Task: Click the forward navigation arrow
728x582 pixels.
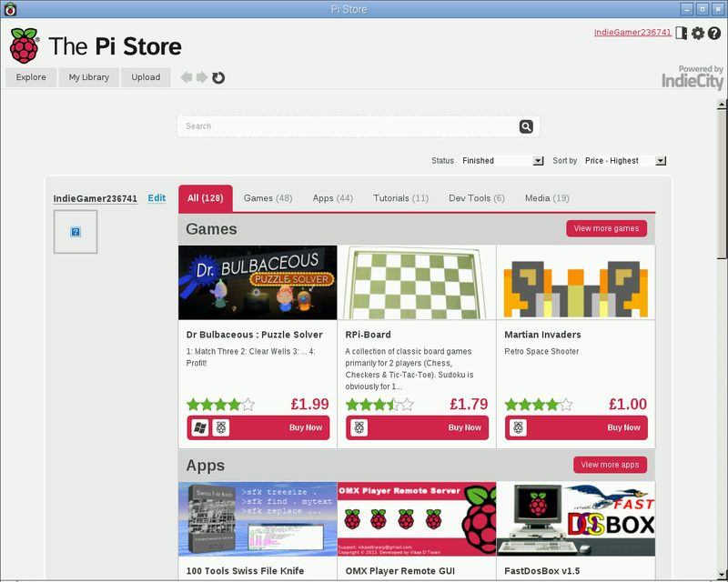Action: tap(202, 77)
